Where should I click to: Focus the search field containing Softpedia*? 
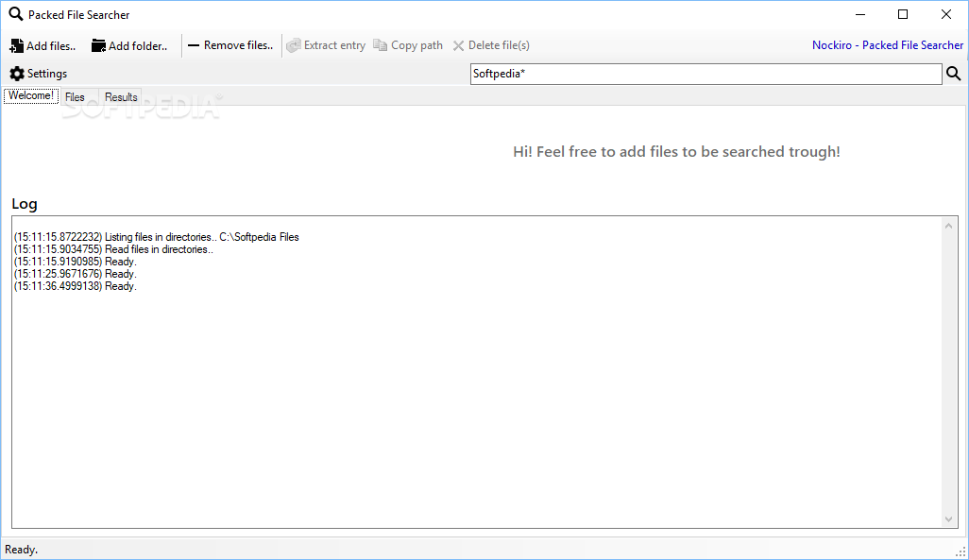(x=705, y=74)
